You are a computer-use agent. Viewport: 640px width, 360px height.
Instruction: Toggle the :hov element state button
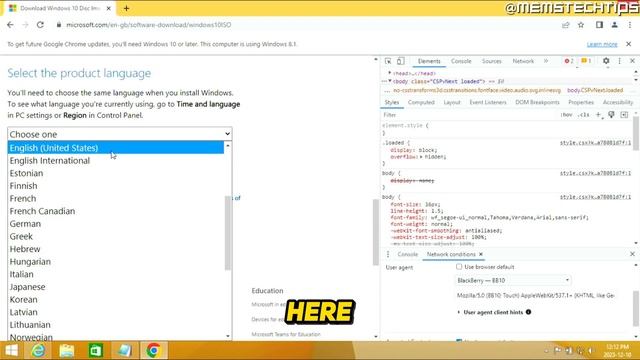coord(567,115)
